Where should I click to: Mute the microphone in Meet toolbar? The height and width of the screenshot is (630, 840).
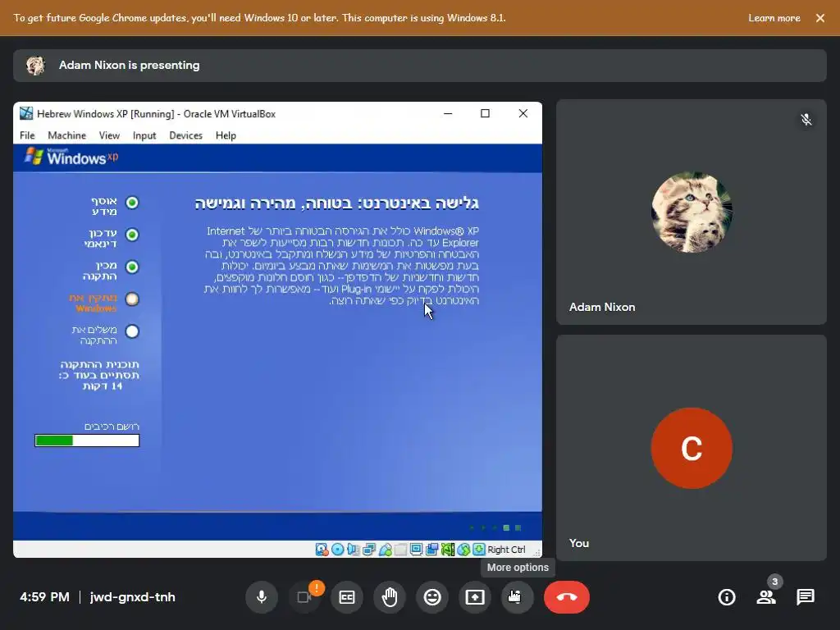coord(262,597)
